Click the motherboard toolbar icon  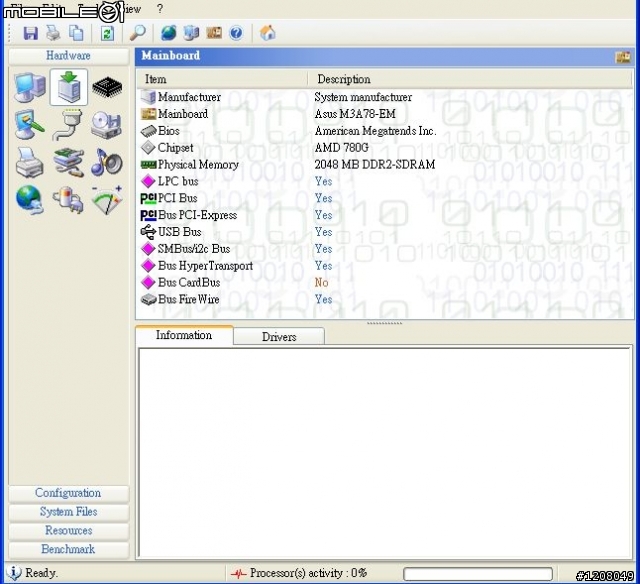214,33
